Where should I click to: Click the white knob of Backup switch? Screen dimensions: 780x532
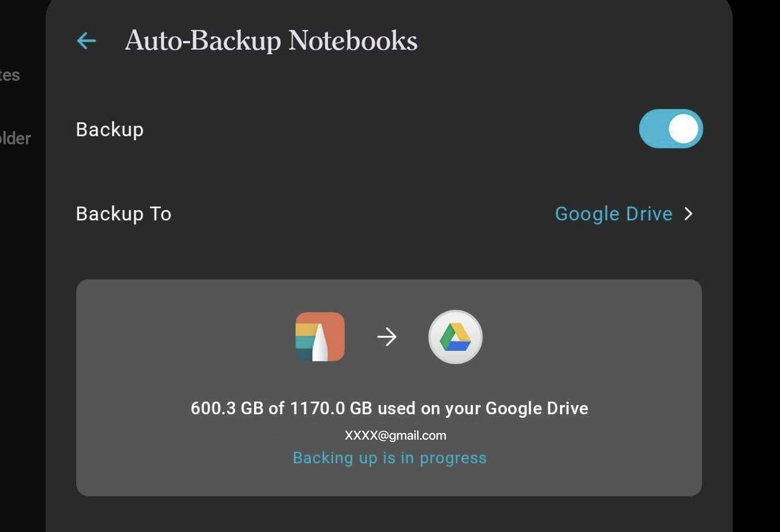click(x=683, y=129)
